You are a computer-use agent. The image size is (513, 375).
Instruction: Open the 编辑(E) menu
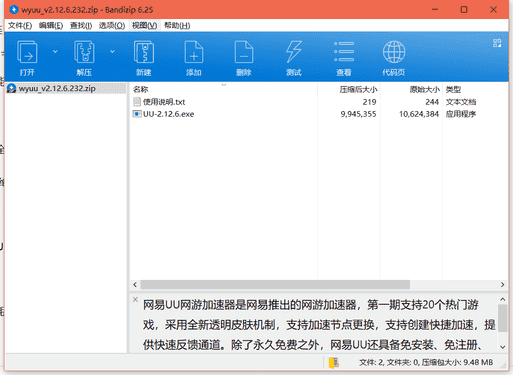pyautogui.click(x=51, y=26)
